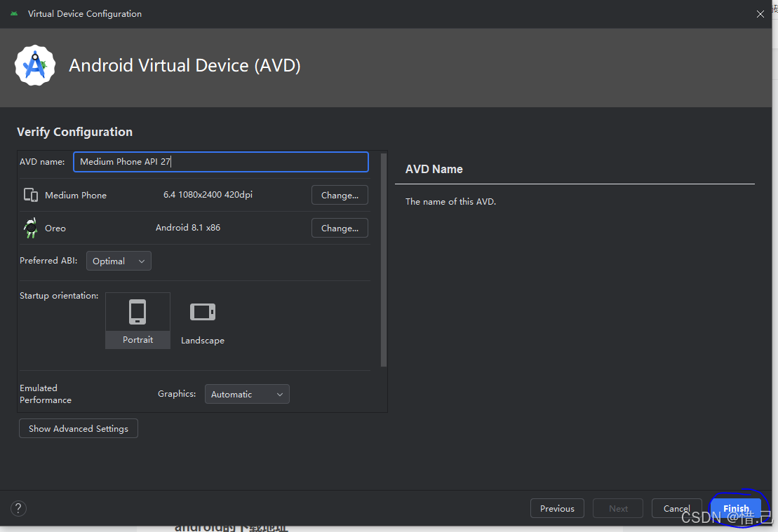Click the 'Medium Phone' device name text
The image size is (778, 532).
(76, 196)
